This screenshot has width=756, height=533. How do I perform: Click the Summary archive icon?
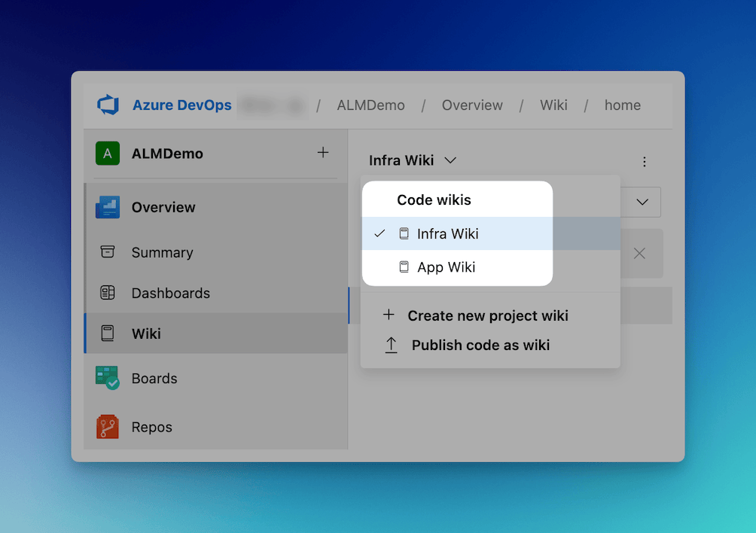(108, 252)
